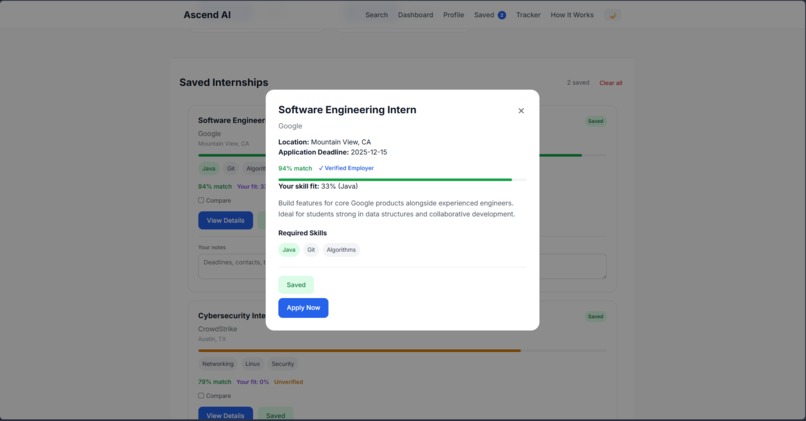Viewport: 806px width, 421px height.
Task: Click the Saved button in the dialog
Action: 296,285
